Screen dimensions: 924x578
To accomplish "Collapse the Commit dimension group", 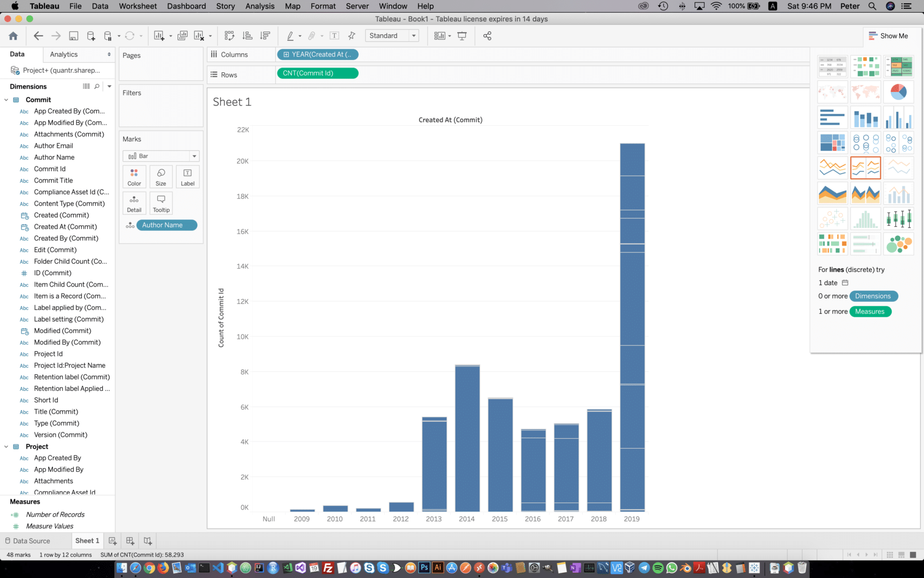I will (x=6, y=100).
